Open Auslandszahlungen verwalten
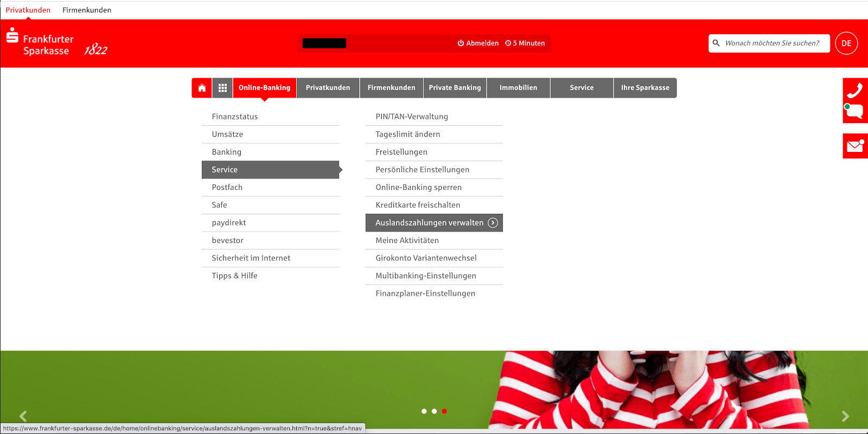The width and height of the screenshot is (868, 434). pyautogui.click(x=434, y=223)
